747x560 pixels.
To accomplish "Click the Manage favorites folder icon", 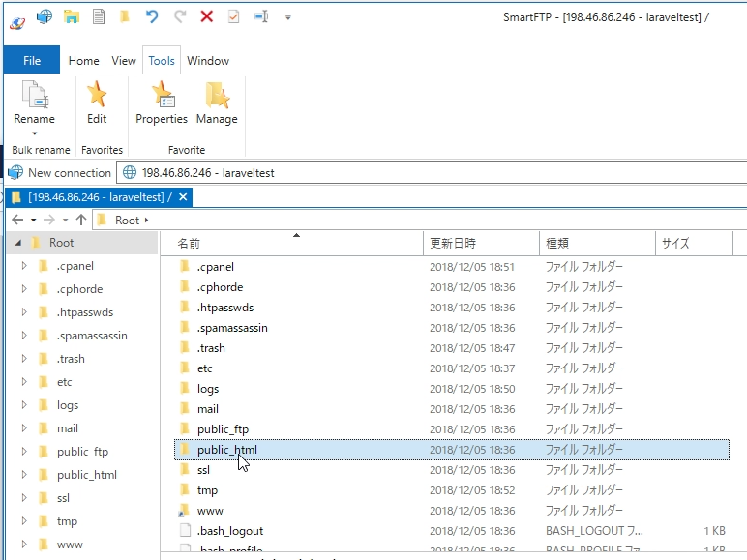I will pos(218,95).
